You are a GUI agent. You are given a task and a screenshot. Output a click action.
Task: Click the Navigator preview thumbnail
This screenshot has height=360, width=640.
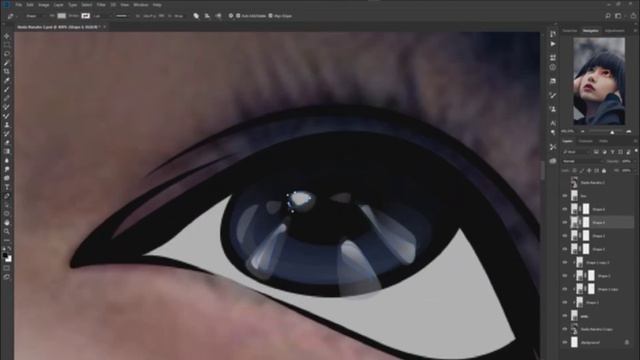[599, 81]
